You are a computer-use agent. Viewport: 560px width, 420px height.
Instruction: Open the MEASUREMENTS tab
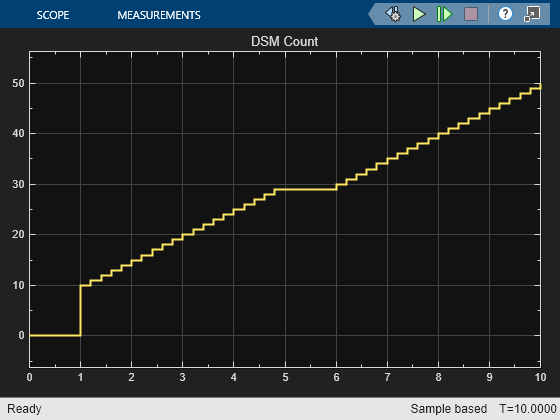159,15
